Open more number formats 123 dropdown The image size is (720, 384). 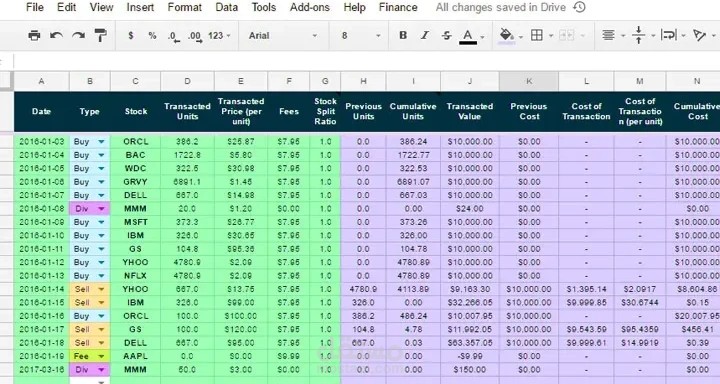(219, 35)
